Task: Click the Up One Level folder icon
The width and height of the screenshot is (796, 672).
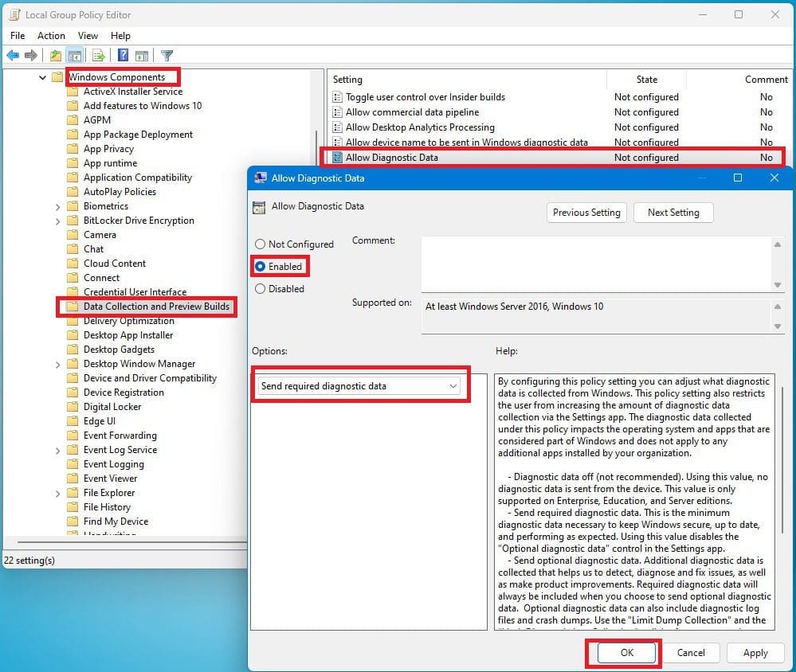Action: (x=55, y=55)
